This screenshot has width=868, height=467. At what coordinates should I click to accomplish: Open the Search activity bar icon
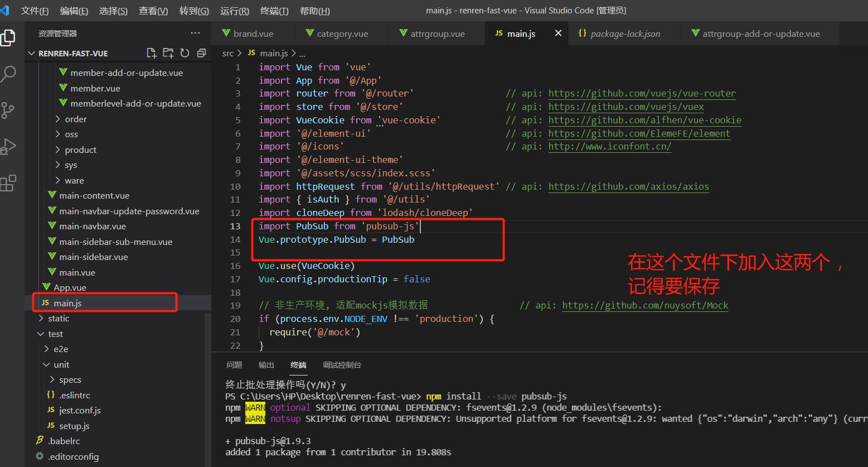click(x=9, y=73)
